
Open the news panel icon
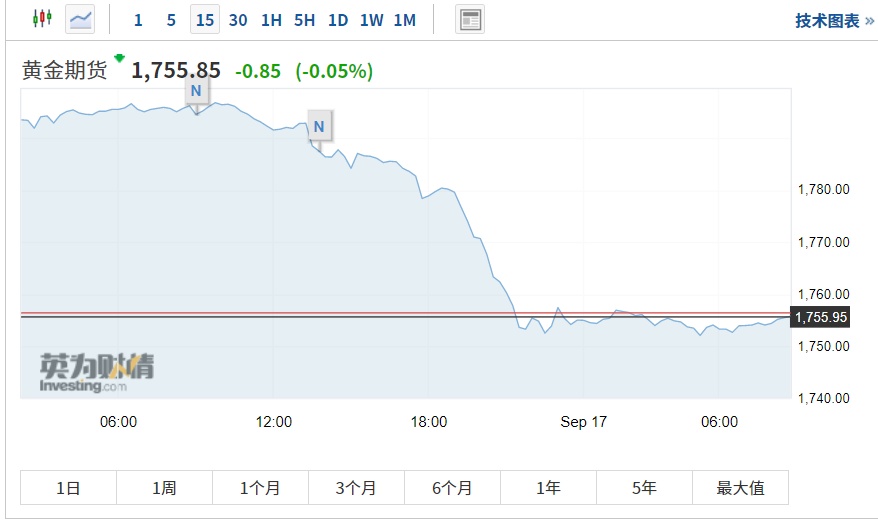click(470, 19)
